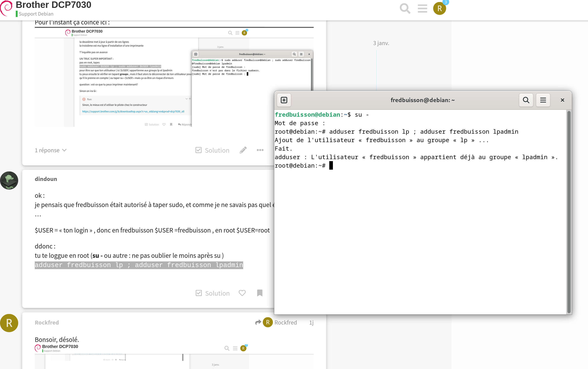Click the small Rockfred avatar in reply header
Image resolution: width=588 pixels, height=369 pixels.
coord(268,322)
